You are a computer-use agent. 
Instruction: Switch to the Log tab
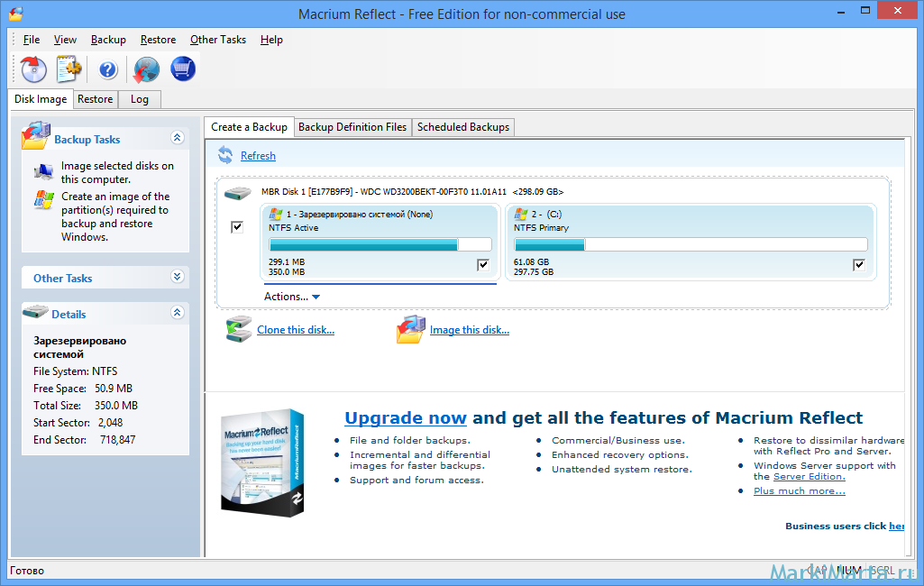click(x=140, y=99)
